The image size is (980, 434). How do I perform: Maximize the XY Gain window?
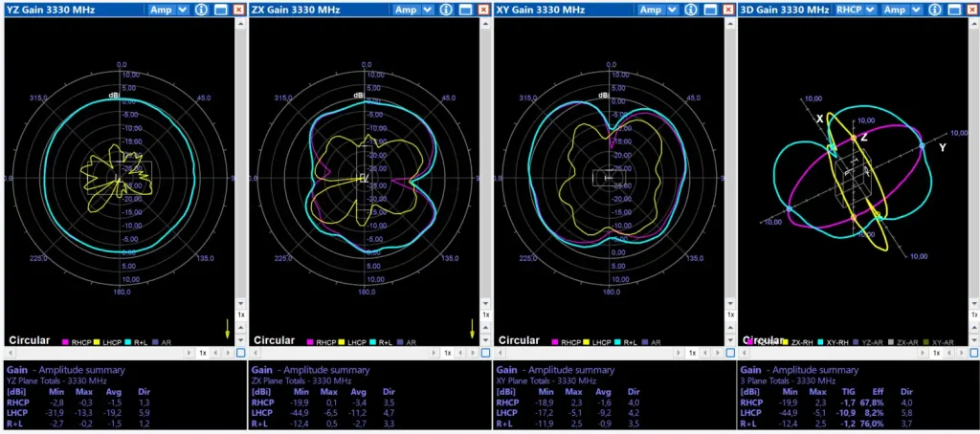point(710,10)
